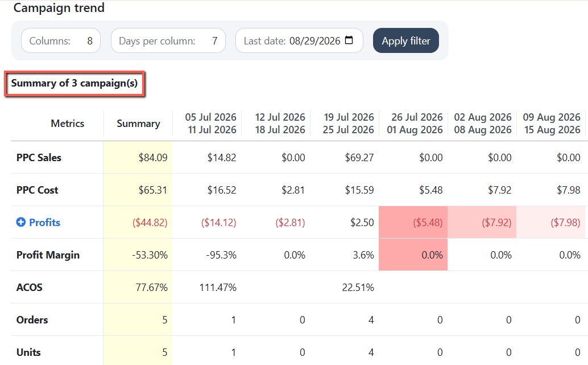The height and width of the screenshot is (365, 588).
Task: Click the Profits link label
Action: click(x=44, y=222)
